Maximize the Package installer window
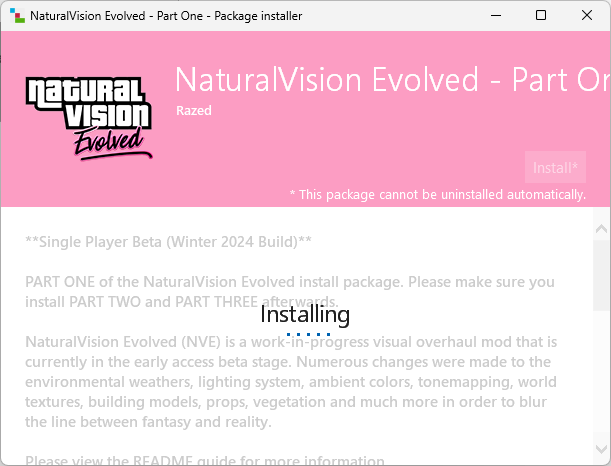Viewport: 611px width, 466px height. click(541, 16)
